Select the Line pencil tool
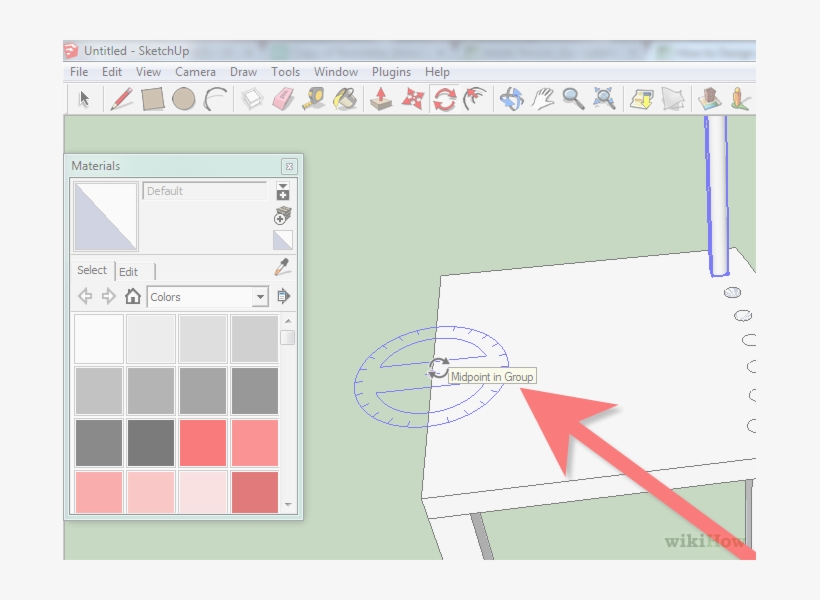The image size is (820, 600). pyautogui.click(x=121, y=99)
